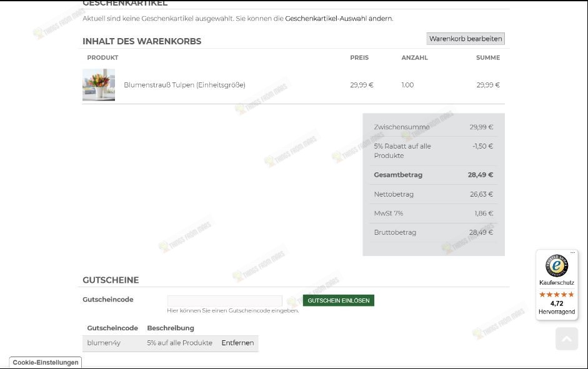
Task: Remove coupon blumen4y via Entfernen
Action: tap(237, 343)
